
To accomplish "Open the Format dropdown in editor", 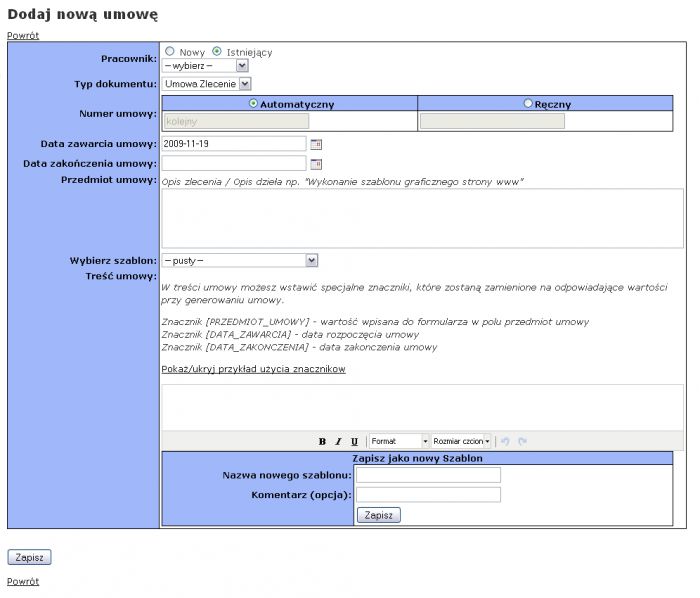I will pyautogui.click(x=399, y=441).
